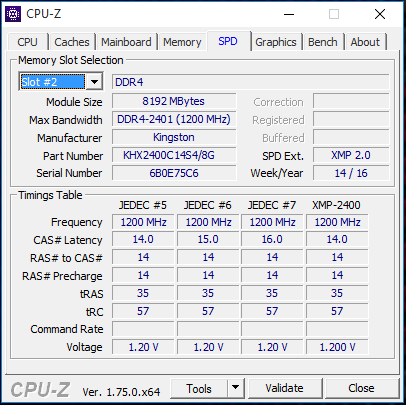Expand the Slot #2 dropdown arrow
This screenshot has height=405, width=406.
tap(94, 82)
